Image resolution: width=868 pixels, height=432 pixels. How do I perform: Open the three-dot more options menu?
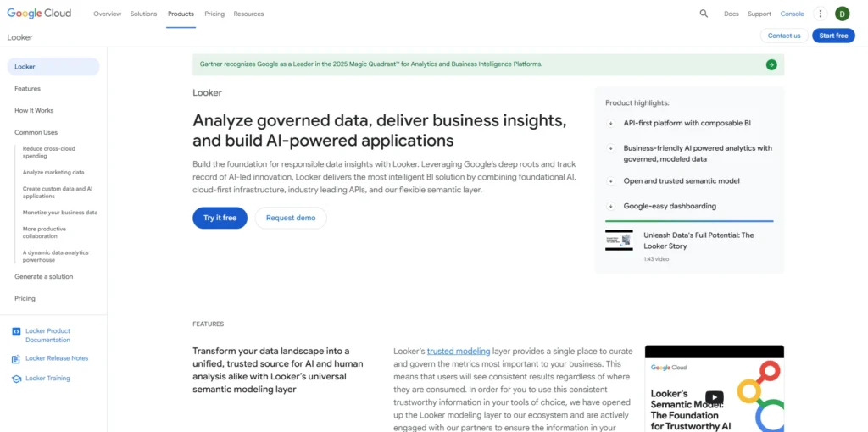821,14
